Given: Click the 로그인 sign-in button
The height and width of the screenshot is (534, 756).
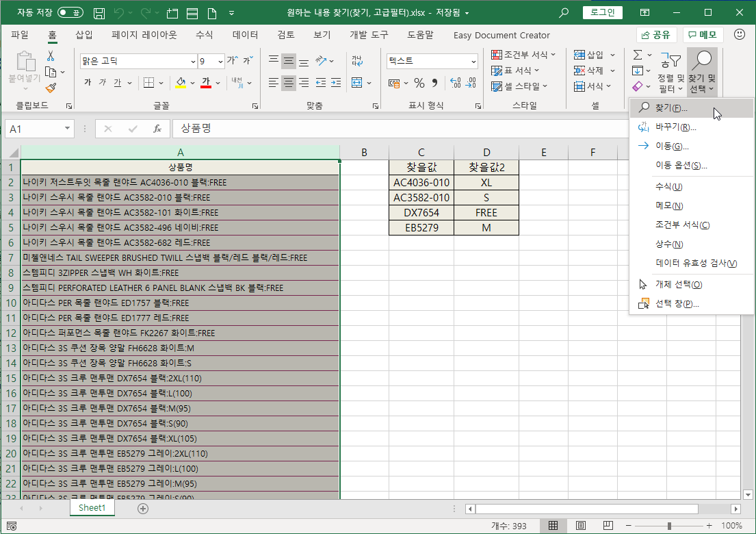Looking at the screenshot, I should pyautogui.click(x=602, y=12).
